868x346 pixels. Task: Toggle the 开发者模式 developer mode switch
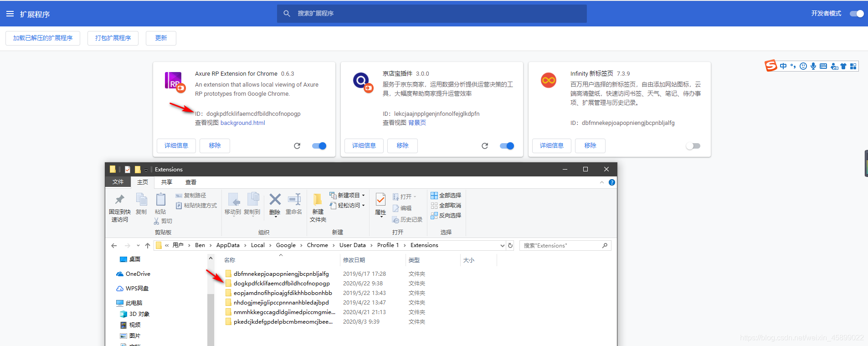pos(857,14)
